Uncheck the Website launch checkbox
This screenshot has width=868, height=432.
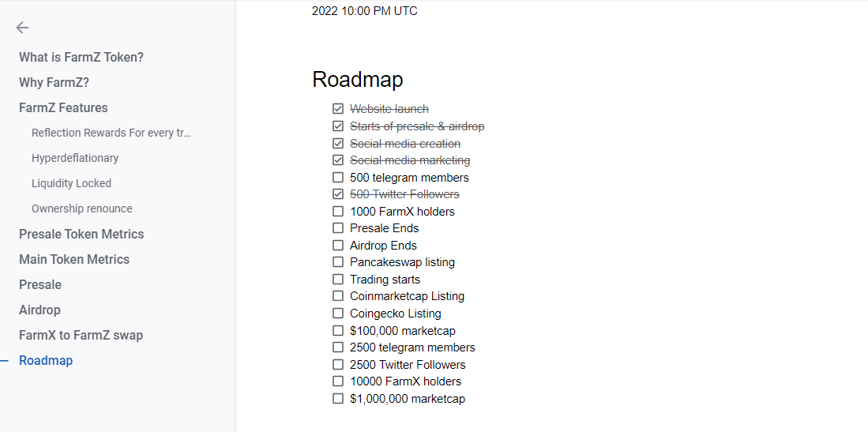(x=338, y=109)
